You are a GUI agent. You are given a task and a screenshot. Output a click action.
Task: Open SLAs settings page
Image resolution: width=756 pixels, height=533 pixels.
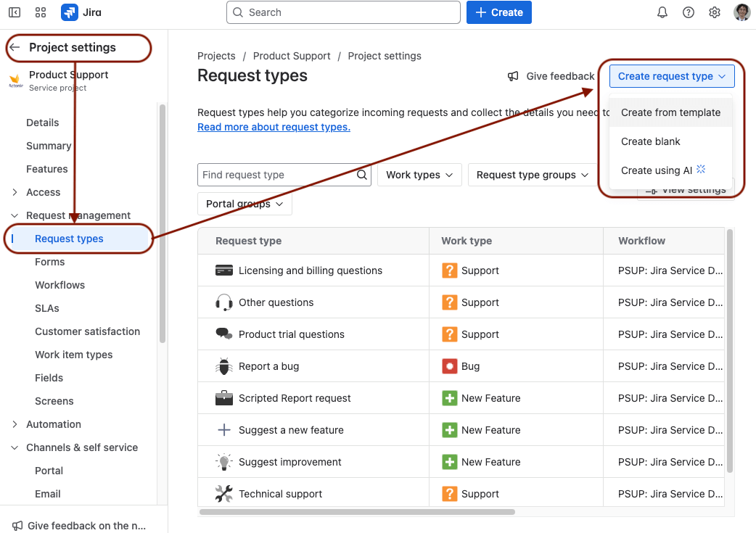46,308
